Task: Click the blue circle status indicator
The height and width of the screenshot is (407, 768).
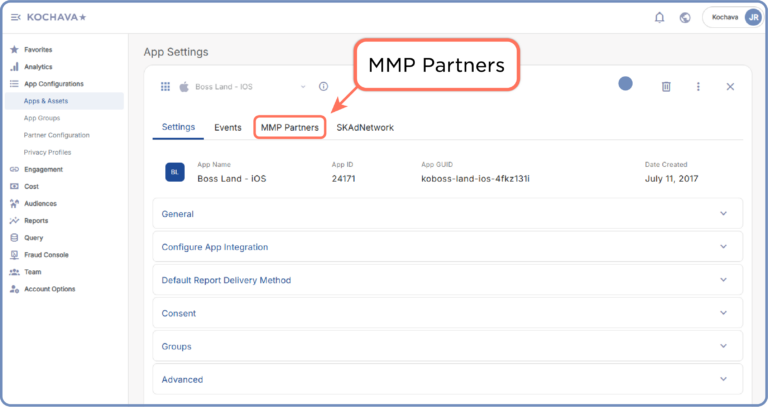Action: click(x=626, y=84)
